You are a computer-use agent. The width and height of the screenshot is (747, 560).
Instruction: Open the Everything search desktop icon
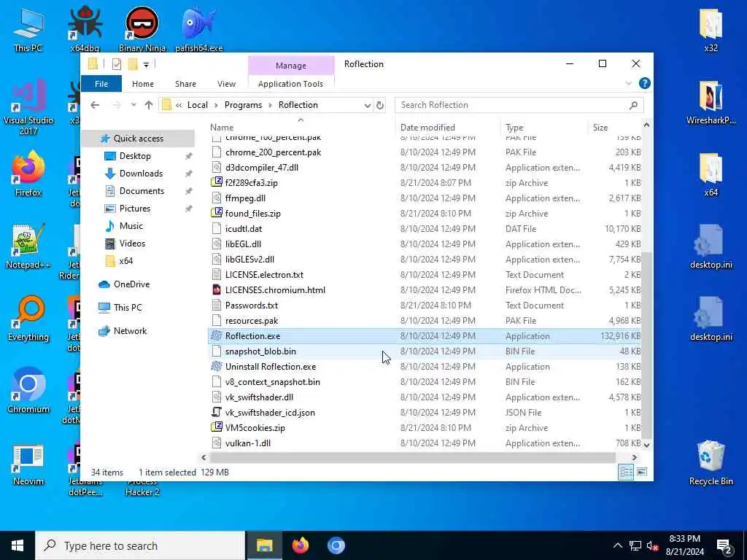pos(28,319)
